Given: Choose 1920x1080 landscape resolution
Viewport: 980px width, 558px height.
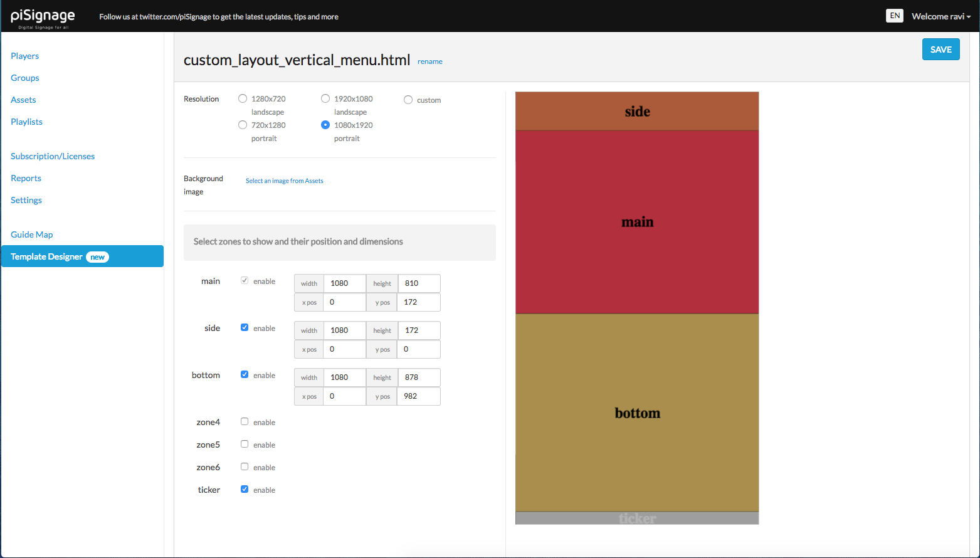Looking at the screenshot, I should pos(325,98).
